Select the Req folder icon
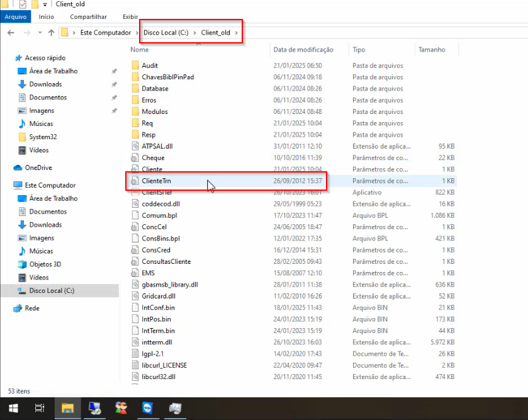 (135, 123)
